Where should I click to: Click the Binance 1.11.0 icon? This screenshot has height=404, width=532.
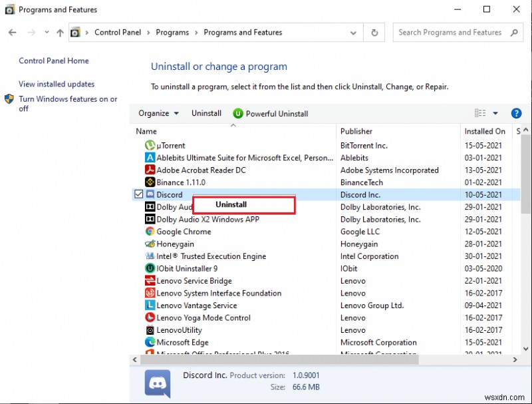coord(150,182)
